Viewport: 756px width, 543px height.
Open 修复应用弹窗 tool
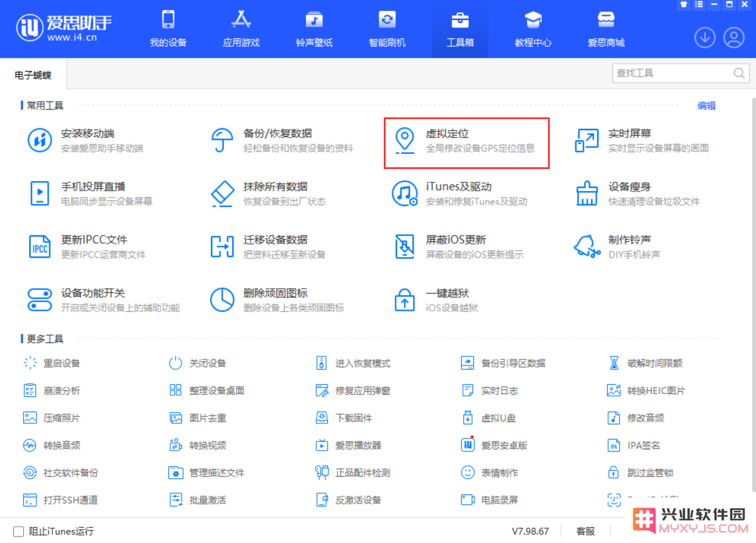pos(353,390)
